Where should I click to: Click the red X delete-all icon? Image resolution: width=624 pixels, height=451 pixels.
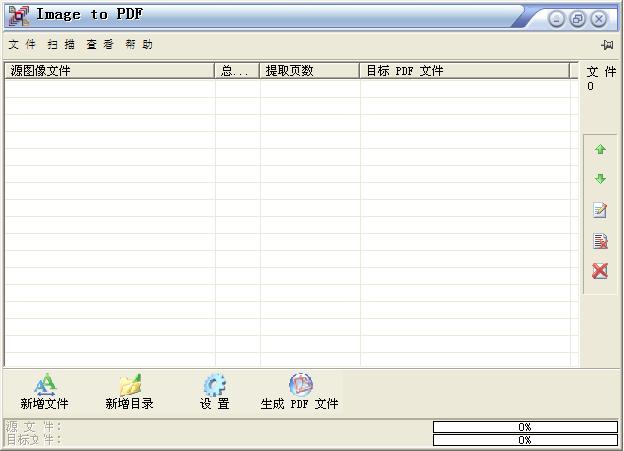click(x=600, y=271)
